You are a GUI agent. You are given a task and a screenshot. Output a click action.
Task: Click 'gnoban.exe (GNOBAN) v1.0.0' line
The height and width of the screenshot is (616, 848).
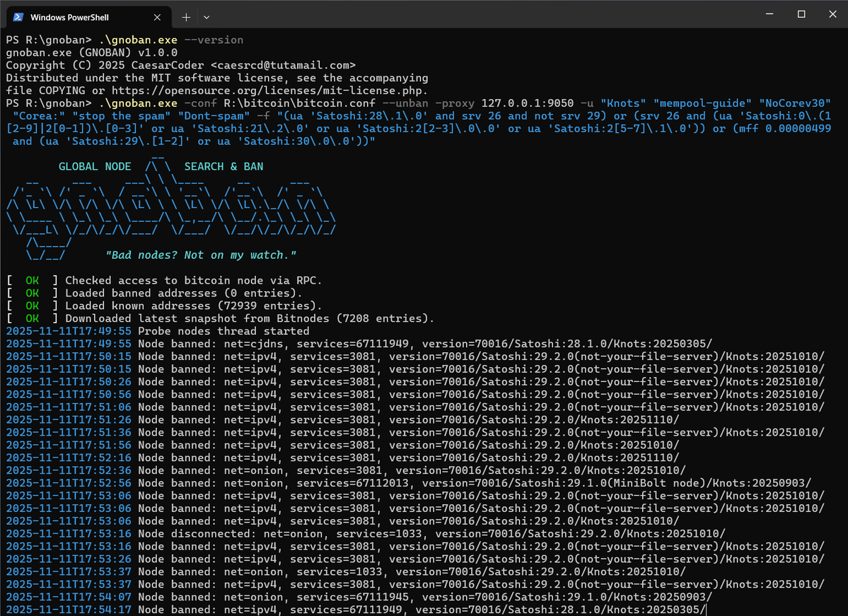(x=92, y=52)
